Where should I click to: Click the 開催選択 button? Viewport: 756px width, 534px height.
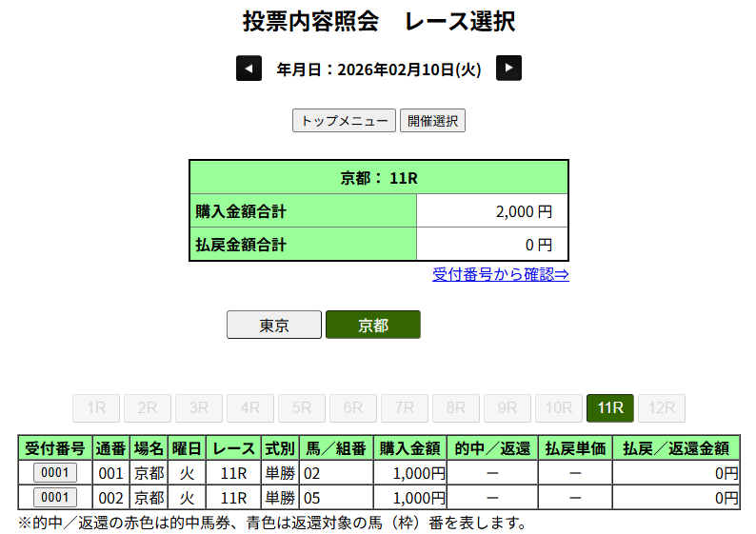(432, 121)
